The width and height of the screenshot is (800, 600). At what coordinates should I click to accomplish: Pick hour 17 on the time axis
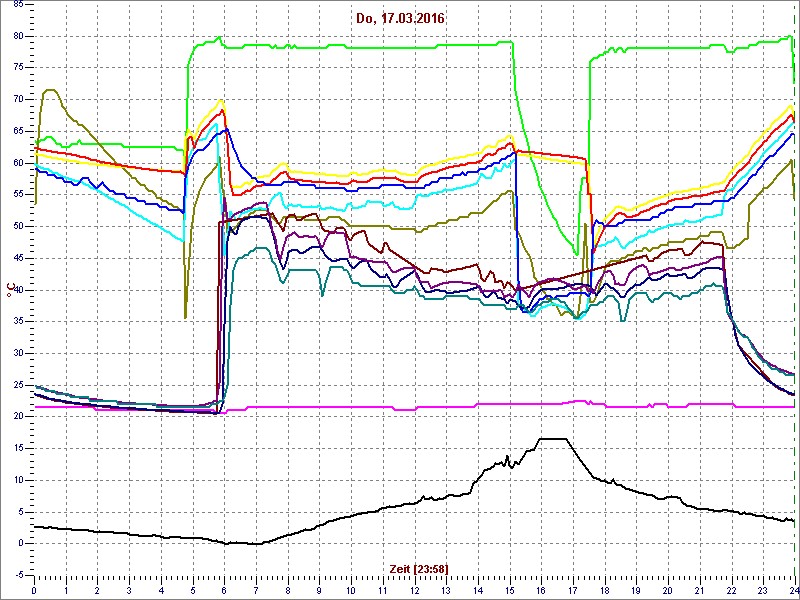tap(572, 590)
